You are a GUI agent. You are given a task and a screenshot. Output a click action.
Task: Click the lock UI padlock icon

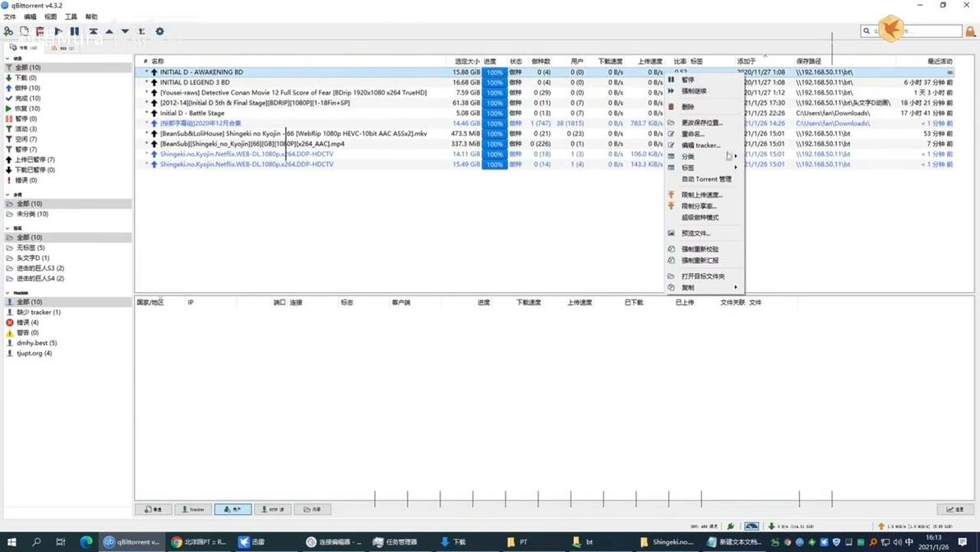(x=970, y=31)
